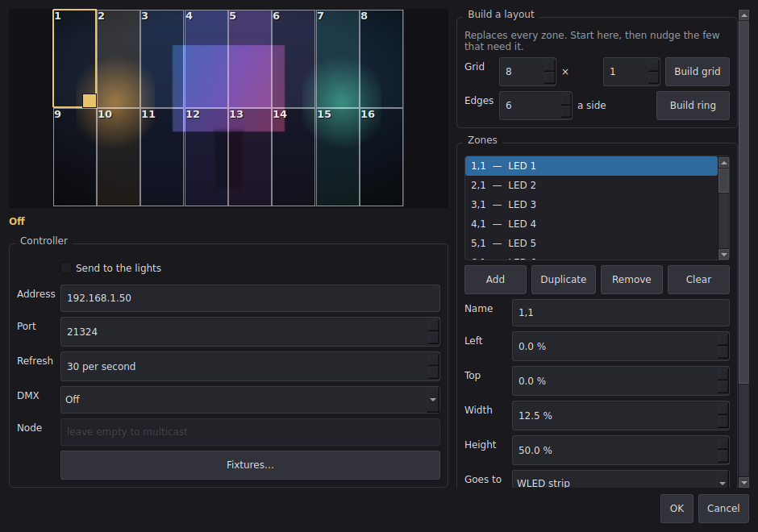This screenshot has height=532, width=758.
Task: Select zone 5 in the preview
Action: click(x=250, y=59)
